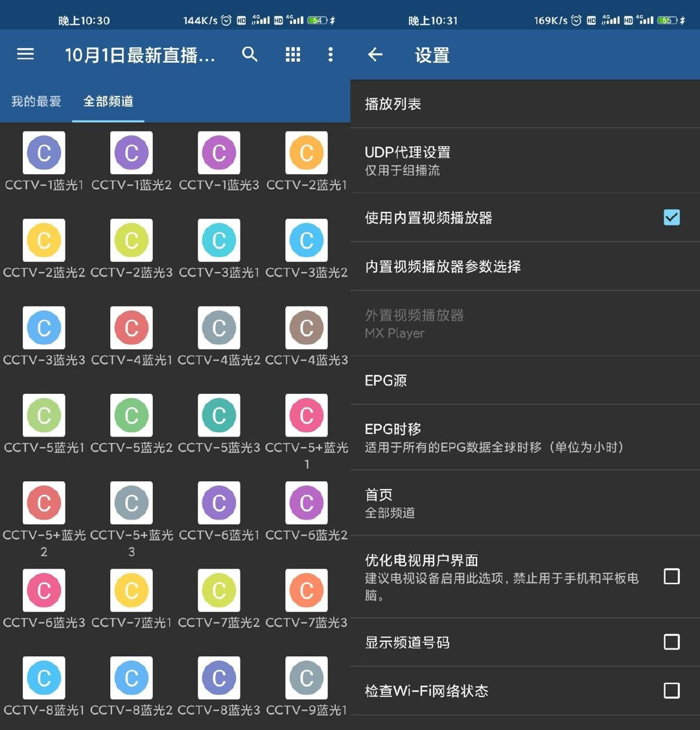Tap alarm clock icon in left status bar
The height and width of the screenshot is (730, 700).
(226, 21)
